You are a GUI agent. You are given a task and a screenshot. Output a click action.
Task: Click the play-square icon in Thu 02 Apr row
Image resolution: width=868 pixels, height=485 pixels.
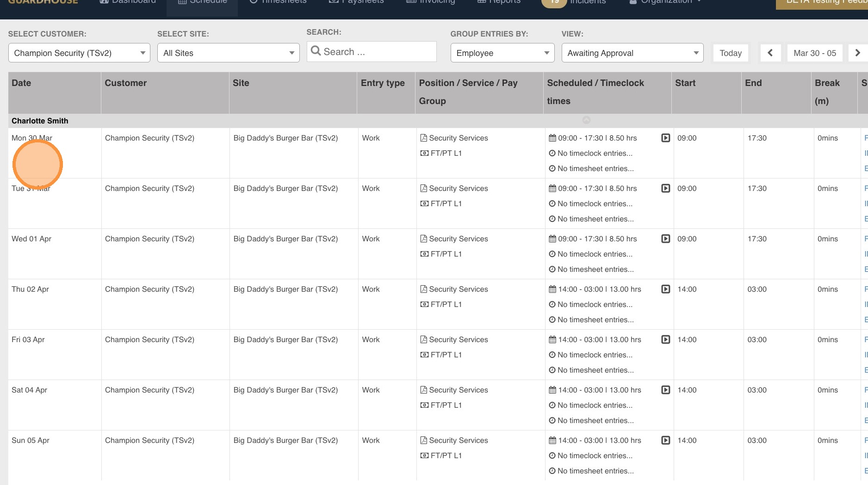click(665, 289)
